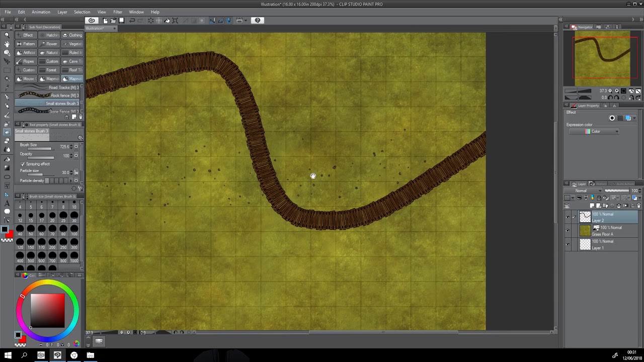
Task: Open the Expression color dropdown
Action: coord(594,132)
